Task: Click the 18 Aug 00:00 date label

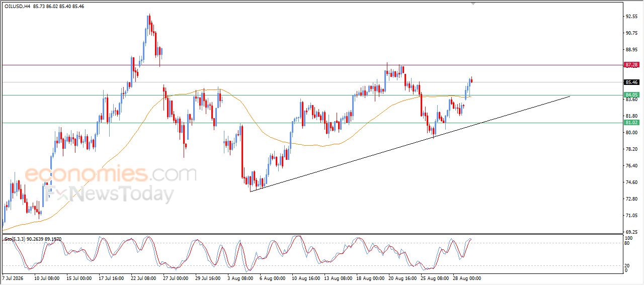Action: (369, 277)
